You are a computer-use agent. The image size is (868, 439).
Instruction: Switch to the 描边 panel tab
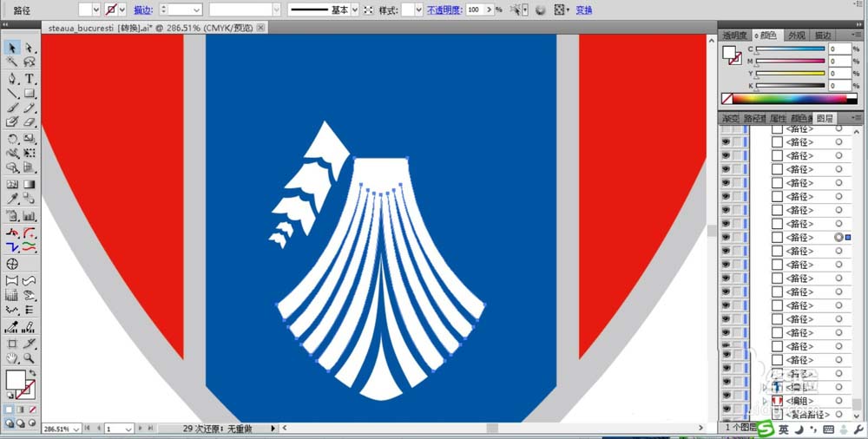pos(823,36)
